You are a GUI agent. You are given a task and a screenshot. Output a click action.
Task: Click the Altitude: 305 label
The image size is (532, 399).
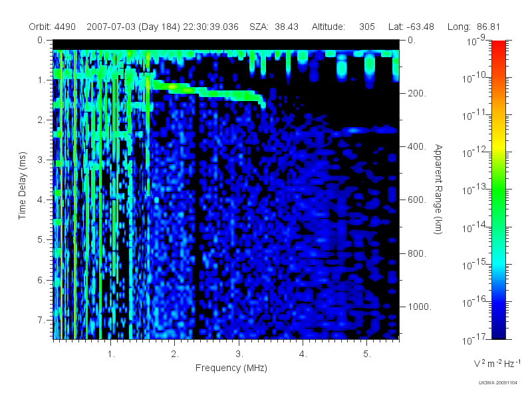point(343,27)
